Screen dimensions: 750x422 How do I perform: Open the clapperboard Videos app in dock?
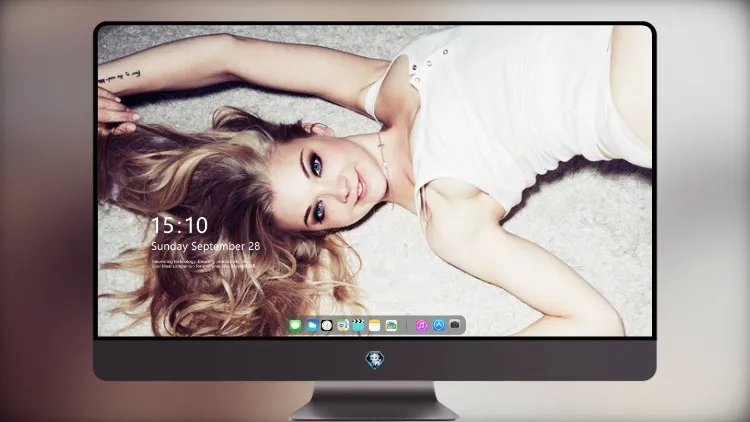click(358, 326)
